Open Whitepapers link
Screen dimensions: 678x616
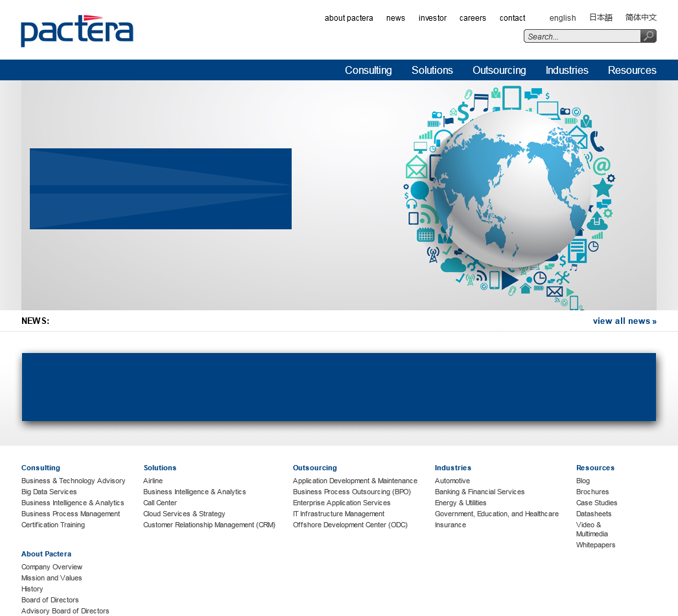point(596,545)
